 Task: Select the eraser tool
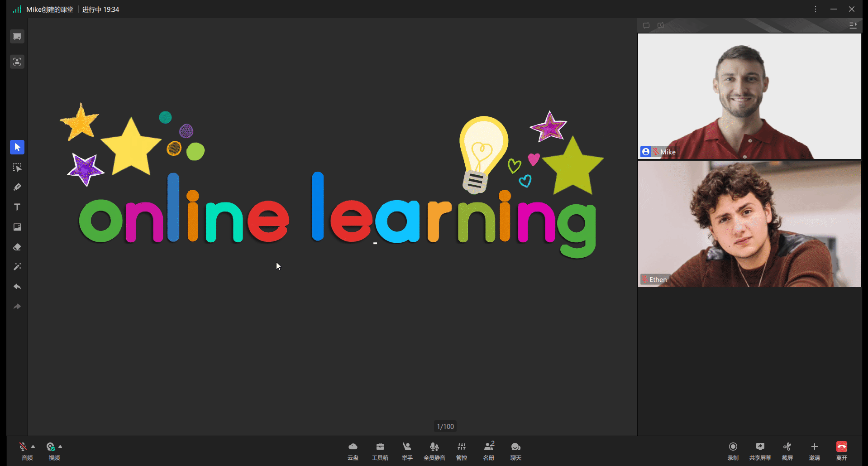[x=17, y=247]
